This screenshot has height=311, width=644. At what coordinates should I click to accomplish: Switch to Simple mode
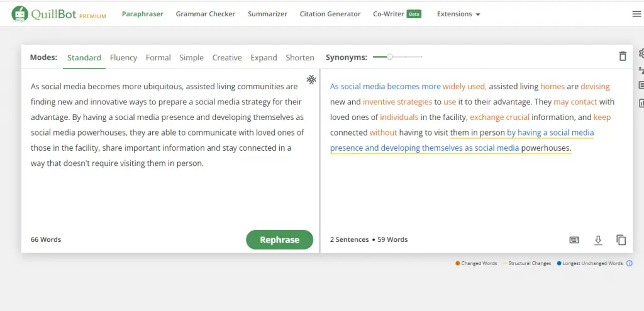pos(191,57)
